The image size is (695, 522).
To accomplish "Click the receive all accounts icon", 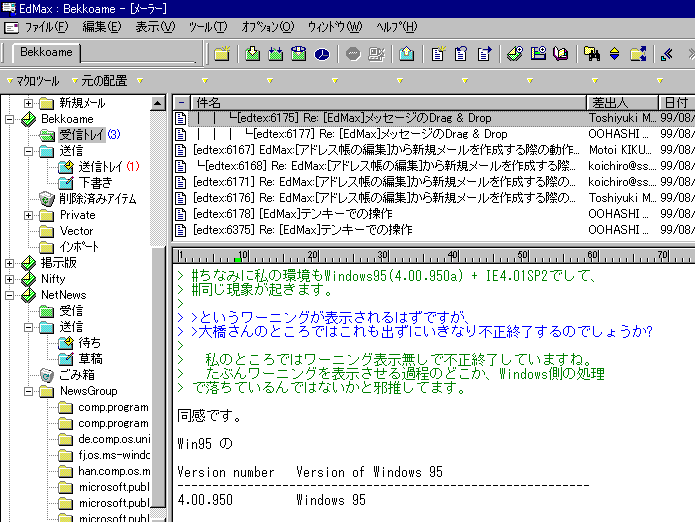I will coord(276,54).
